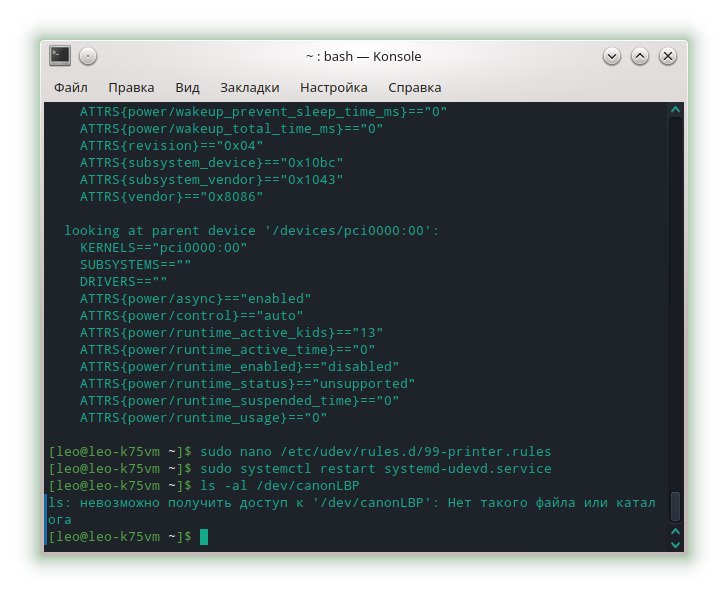This screenshot has width=728, height=596.
Task: Click ATTRS{power/wakeup_total_time_ms}=="0" line
Action: click(231, 129)
